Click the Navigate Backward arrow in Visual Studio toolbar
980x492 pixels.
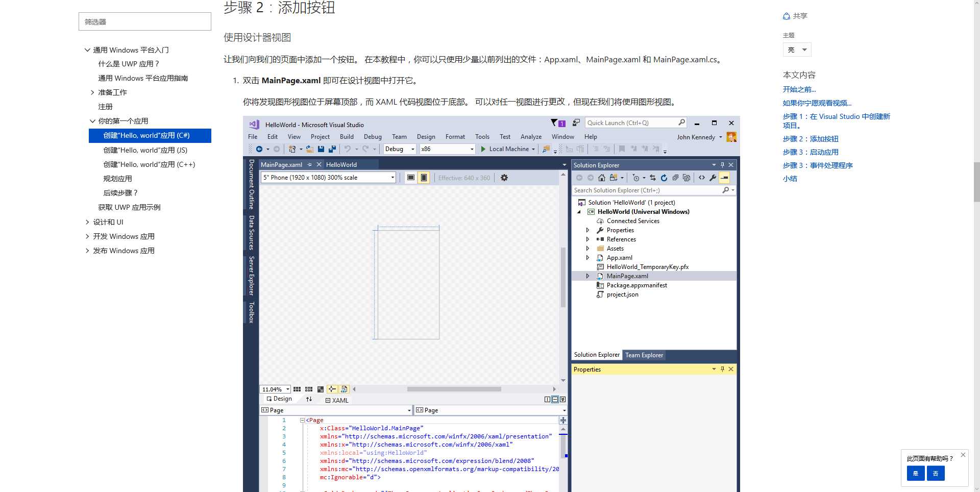[x=259, y=149]
